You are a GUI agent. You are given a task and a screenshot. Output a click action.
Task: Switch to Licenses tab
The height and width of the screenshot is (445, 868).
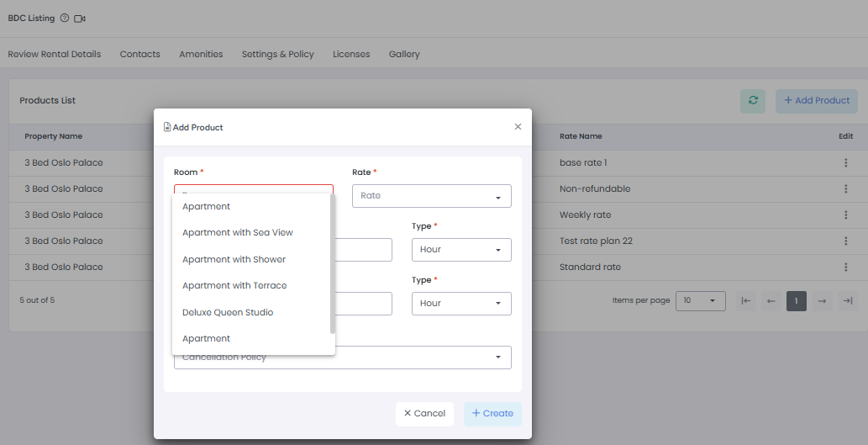tap(351, 55)
